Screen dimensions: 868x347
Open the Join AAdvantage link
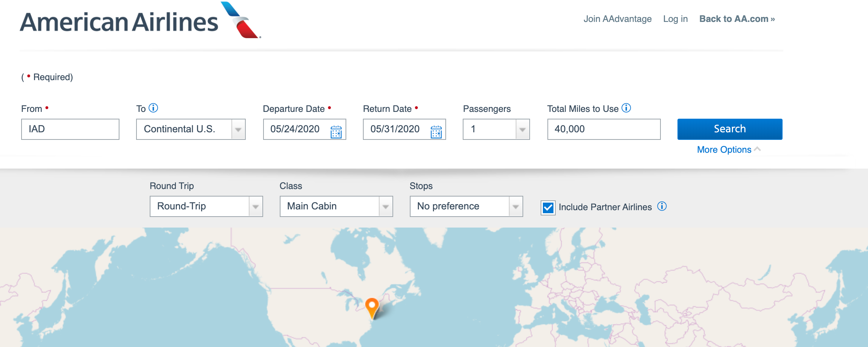[617, 19]
